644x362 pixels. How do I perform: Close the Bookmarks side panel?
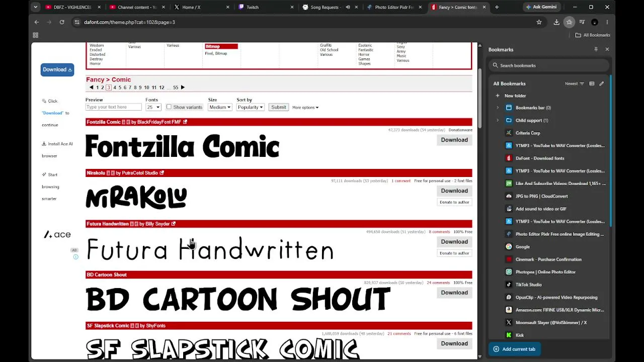pos(607,49)
